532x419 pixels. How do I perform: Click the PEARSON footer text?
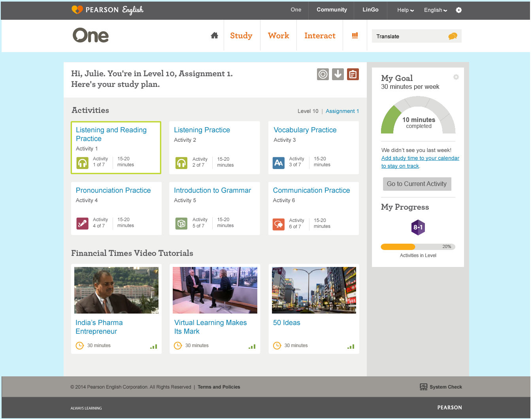pos(450,408)
